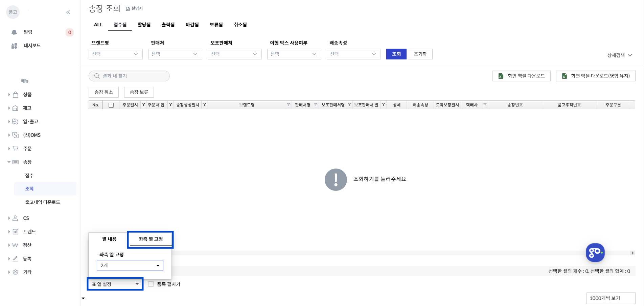
Task: Switch to the ALL tab
Action: click(x=98, y=25)
